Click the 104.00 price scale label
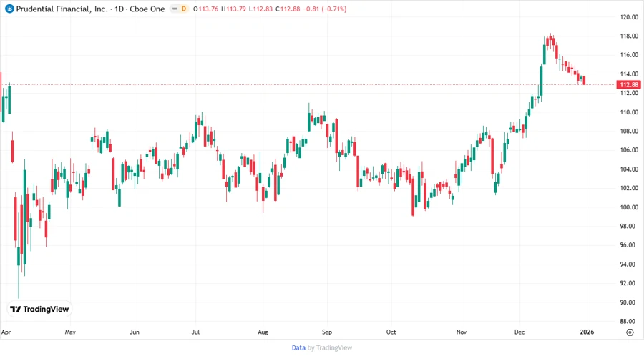This screenshot has width=644, height=356. pos(629,169)
